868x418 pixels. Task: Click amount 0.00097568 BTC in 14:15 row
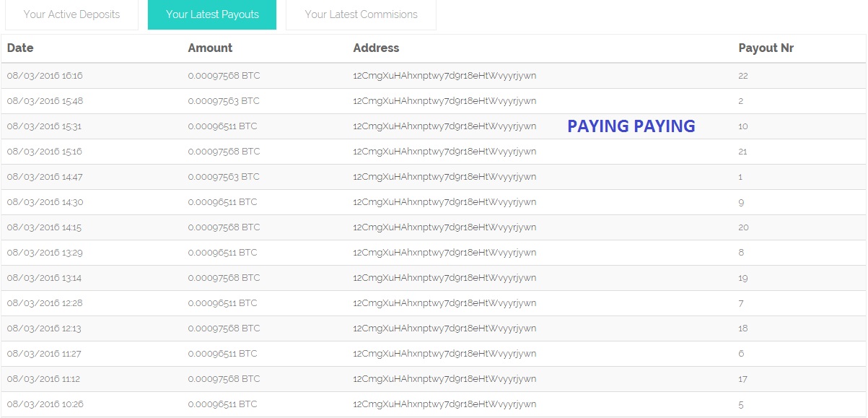(224, 227)
